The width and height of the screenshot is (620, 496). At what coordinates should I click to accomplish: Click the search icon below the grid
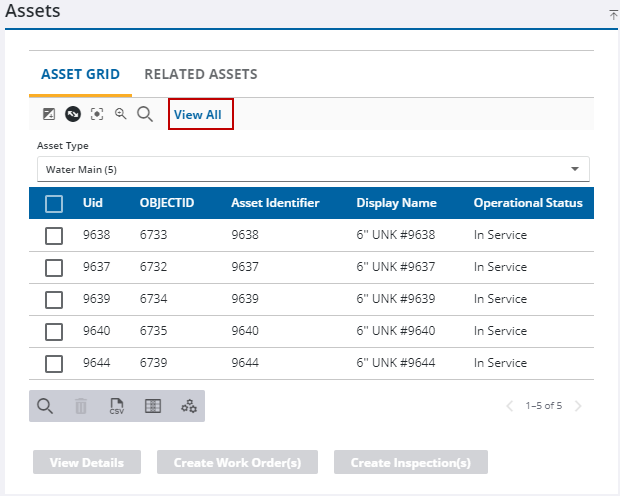point(45,406)
